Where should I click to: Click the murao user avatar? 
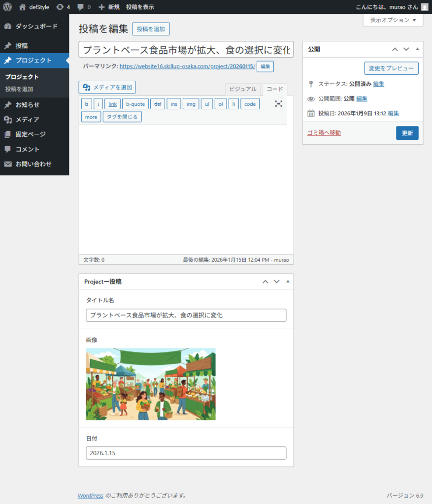[424, 7]
